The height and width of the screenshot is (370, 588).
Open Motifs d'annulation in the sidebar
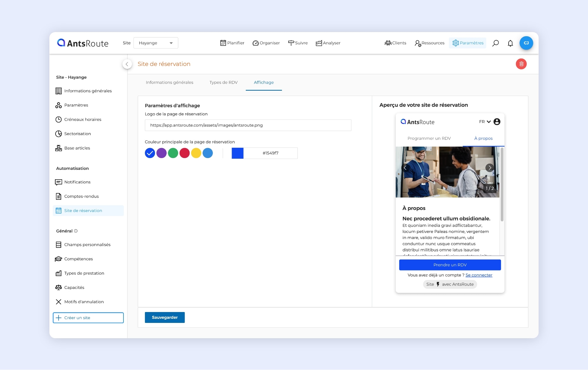tap(84, 302)
